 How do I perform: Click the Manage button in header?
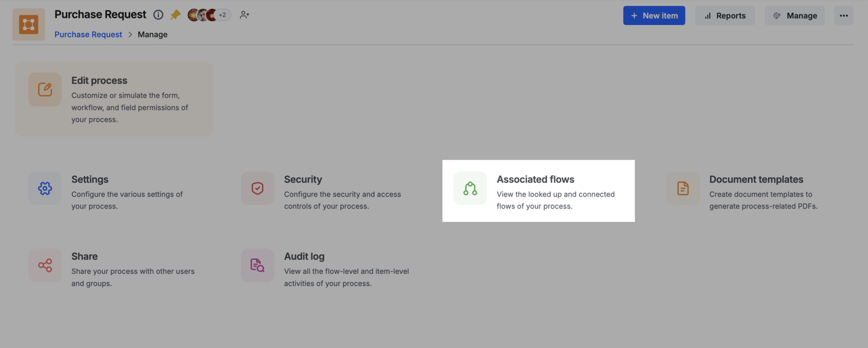(x=795, y=16)
